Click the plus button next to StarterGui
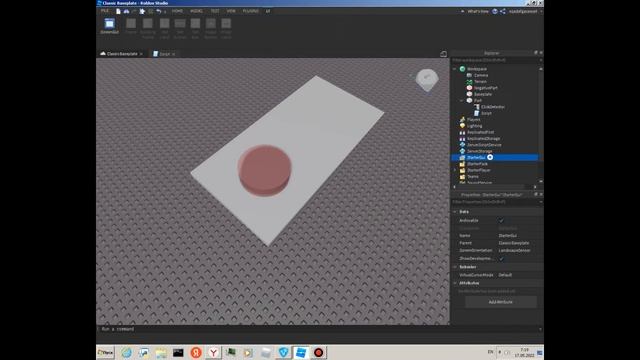The width and height of the screenshot is (640, 360). 490,157
